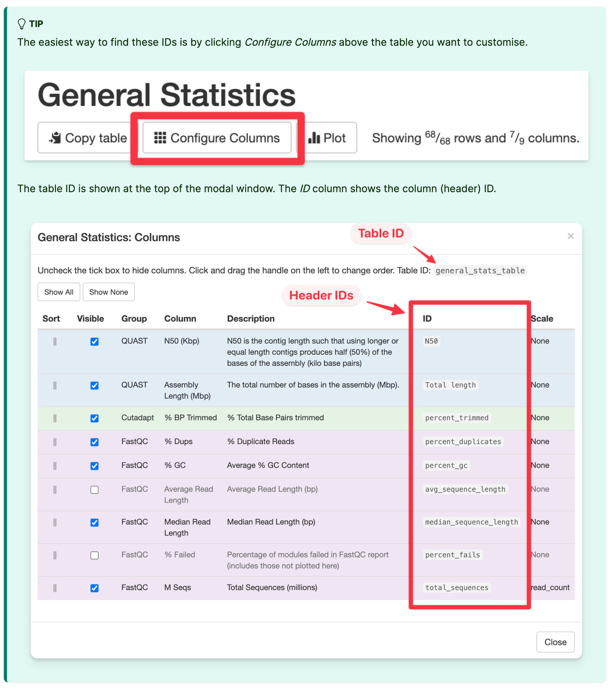Click drag handle for M Seqs row
The width and height of the screenshot is (612, 700).
[55, 588]
